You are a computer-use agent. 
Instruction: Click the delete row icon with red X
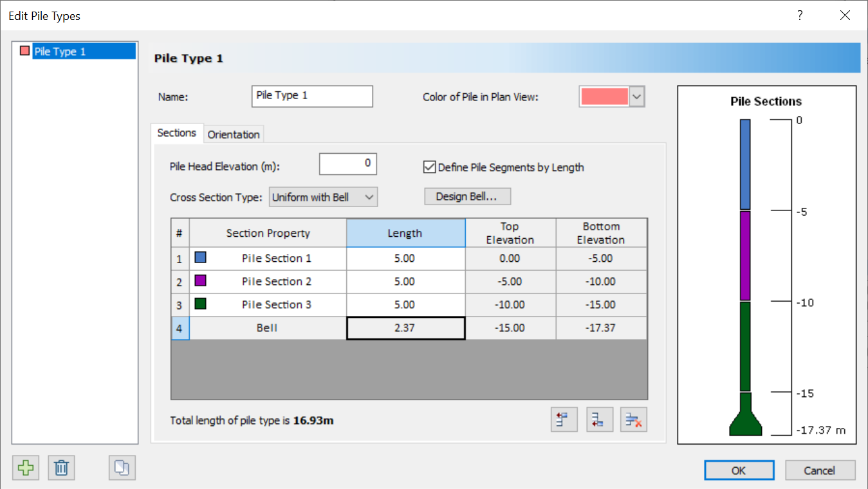(x=633, y=420)
